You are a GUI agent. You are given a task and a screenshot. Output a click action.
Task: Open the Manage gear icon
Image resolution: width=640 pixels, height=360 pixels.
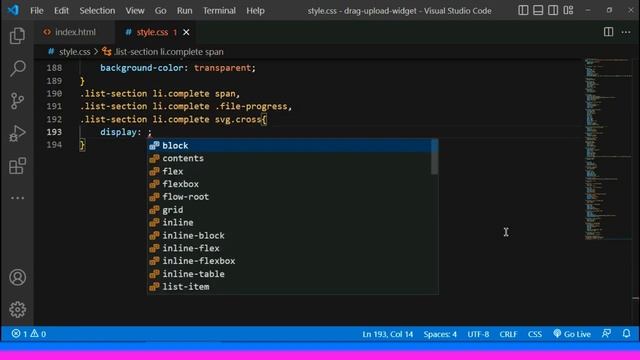pyautogui.click(x=17, y=310)
